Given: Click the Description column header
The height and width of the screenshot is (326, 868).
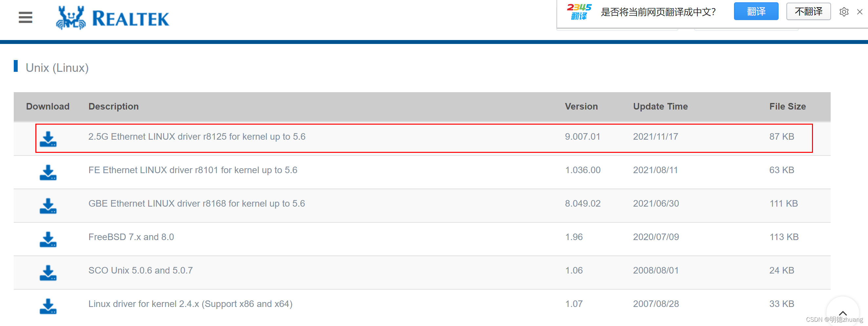Looking at the screenshot, I should click(x=114, y=106).
